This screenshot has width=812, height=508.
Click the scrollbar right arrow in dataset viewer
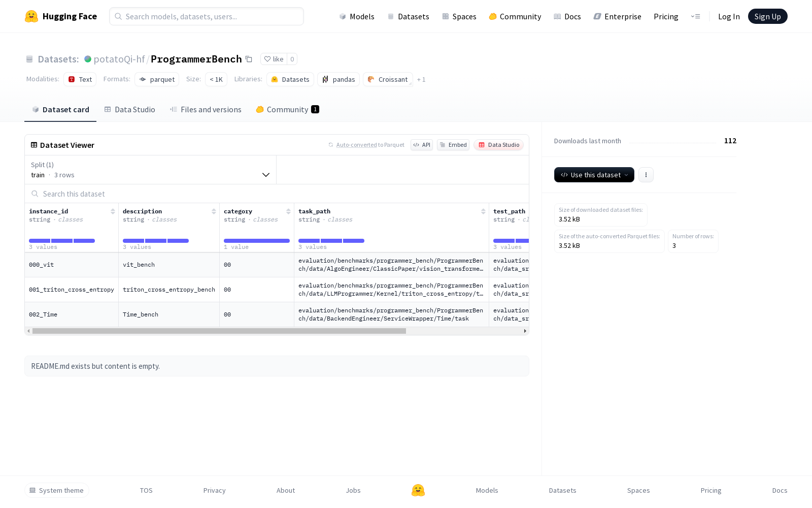coord(525,331)
